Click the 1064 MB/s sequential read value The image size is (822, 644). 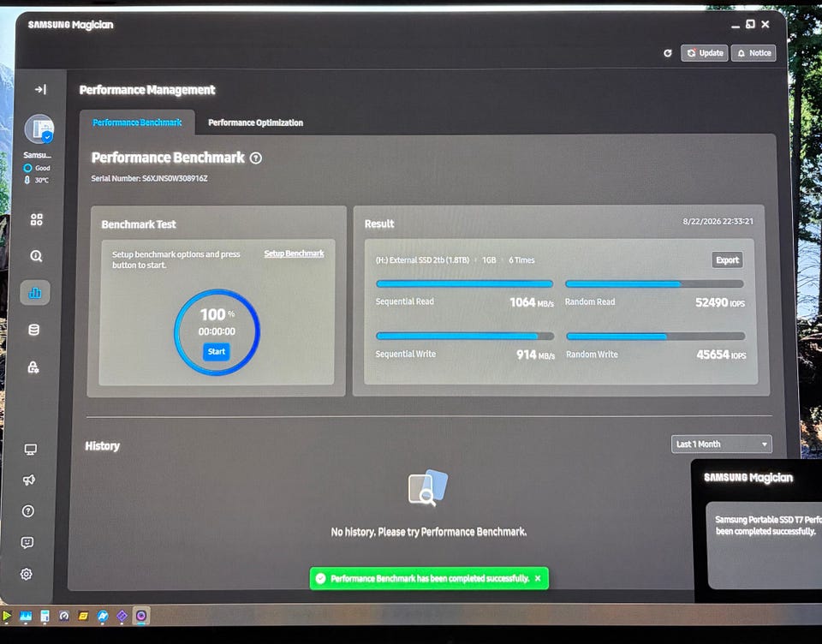pos(532,302)
